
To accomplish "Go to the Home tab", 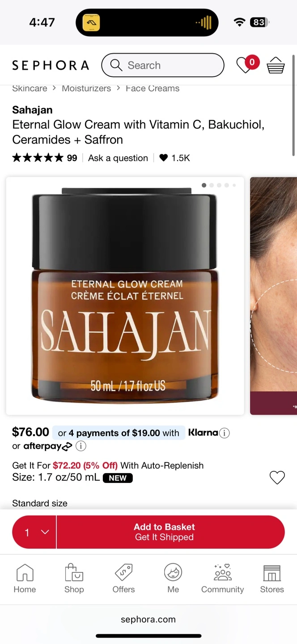I will click(x=25, y=578).
